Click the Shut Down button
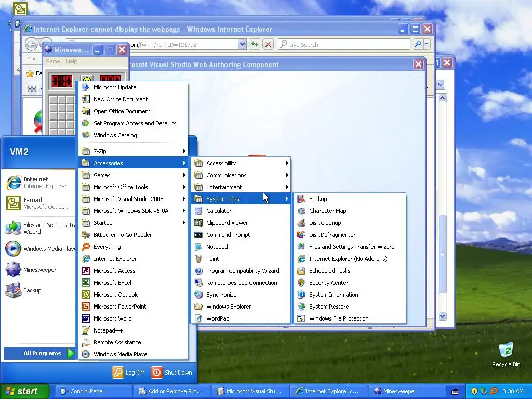This screenshot has width=532, height=399. (x=171, y=373)
